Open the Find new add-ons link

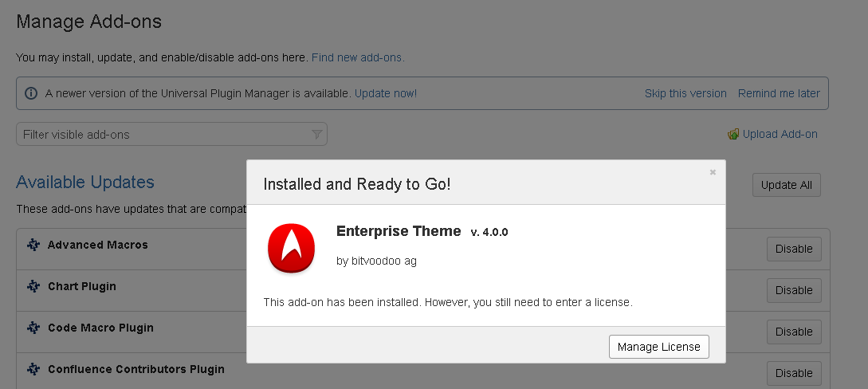pos(358,57)
